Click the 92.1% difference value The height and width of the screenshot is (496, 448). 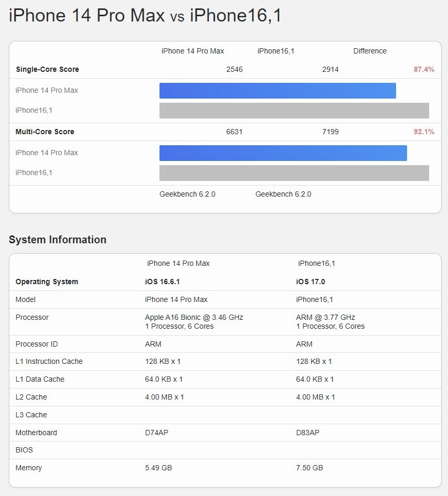(x=424, y=132)
